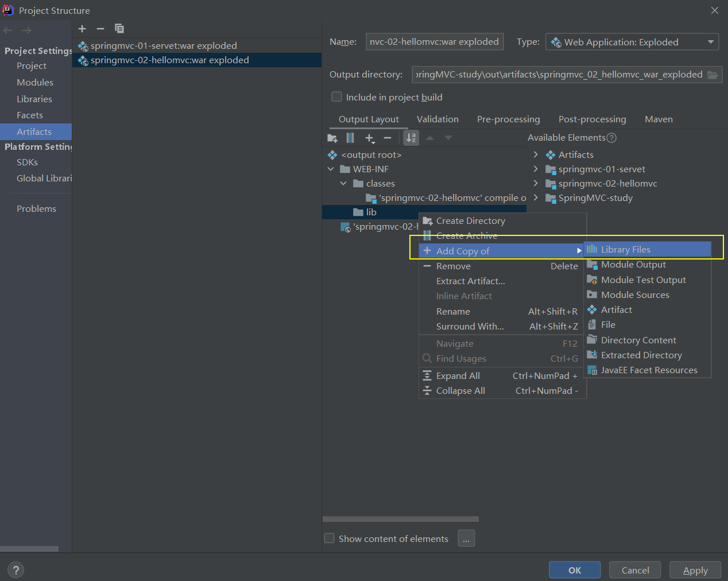
Task: Select Module Sources in the submenu
Action: click(x=648, y=295)
